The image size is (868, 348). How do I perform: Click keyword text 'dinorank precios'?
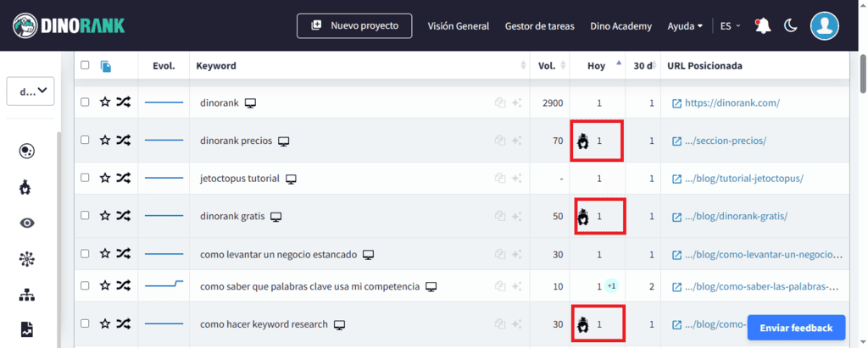tap(236, 141)
